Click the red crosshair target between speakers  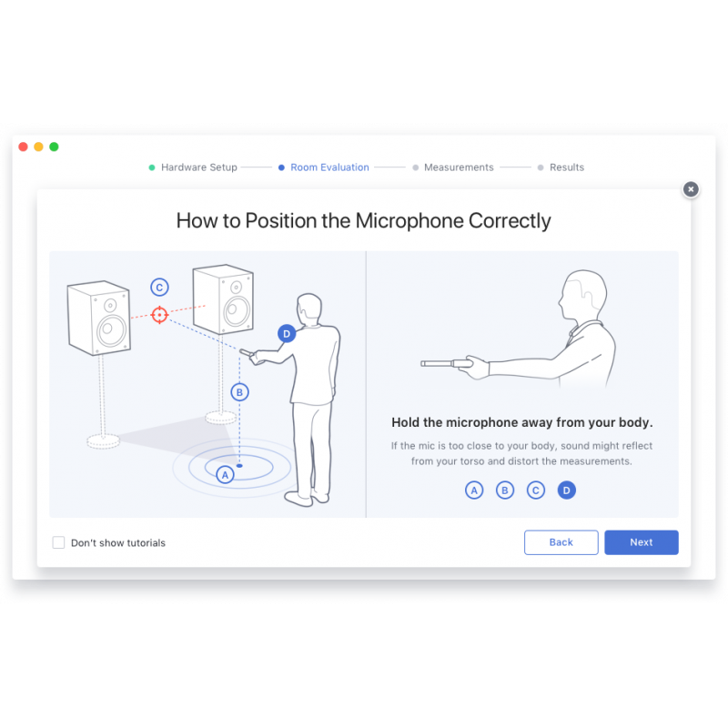(160, 315)
